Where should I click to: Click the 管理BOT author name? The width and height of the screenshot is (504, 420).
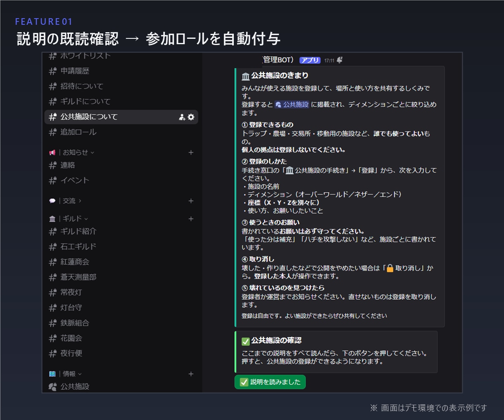tap(278, 60)
